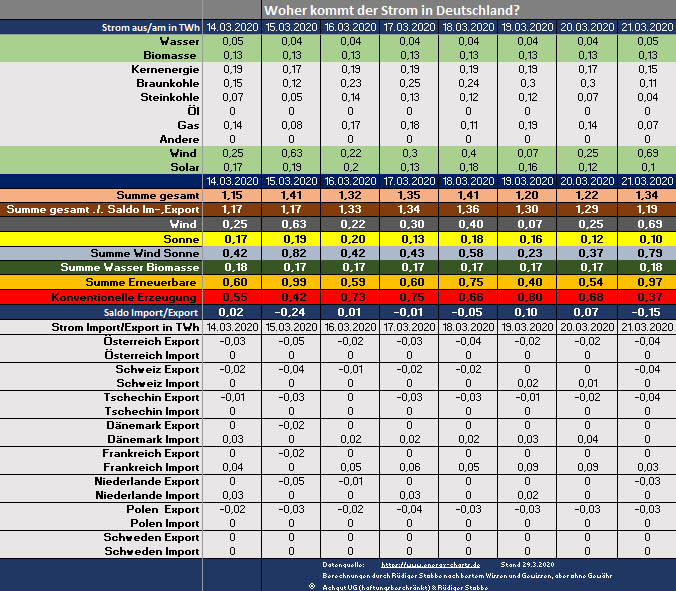Viewport: 676px width, 591px height.
Task: Select the 21.03.2020 column header in top row
Action: point(646,26)
